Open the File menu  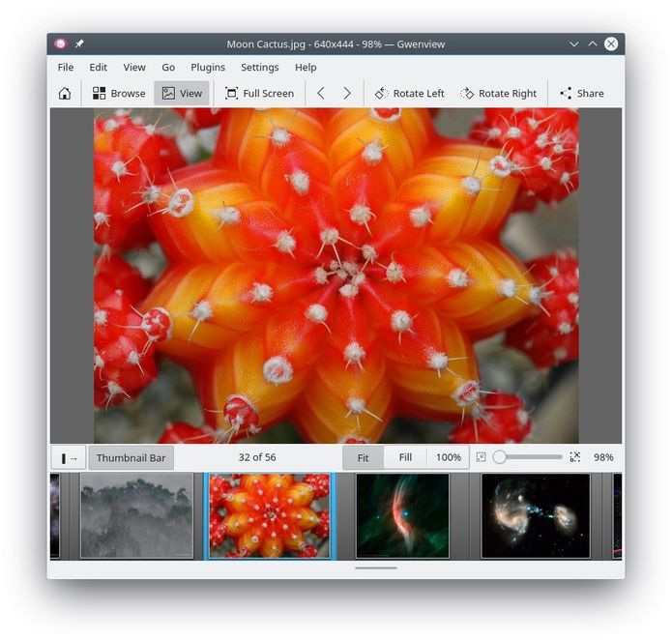click(x=66, y=68)
